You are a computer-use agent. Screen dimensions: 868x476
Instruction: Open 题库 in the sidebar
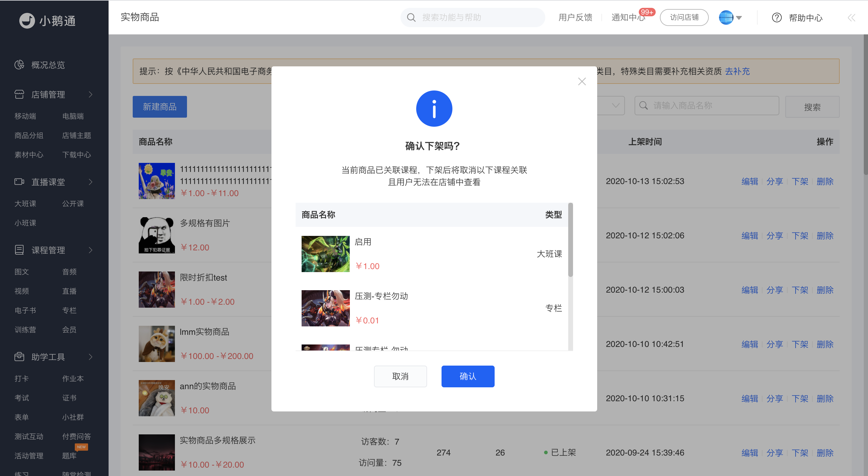pos(69,456)
